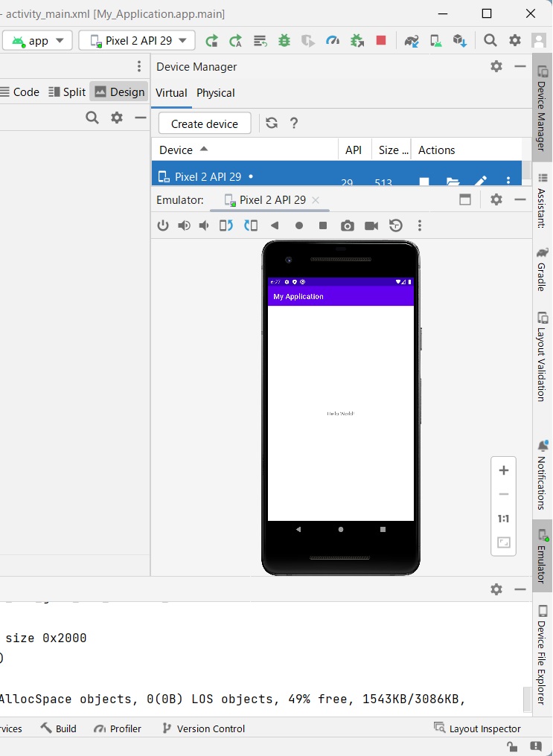Tap Recents on phone navigation bar
Screen dimensions: 553x756
pyautogui.click(x=383, y=529)
